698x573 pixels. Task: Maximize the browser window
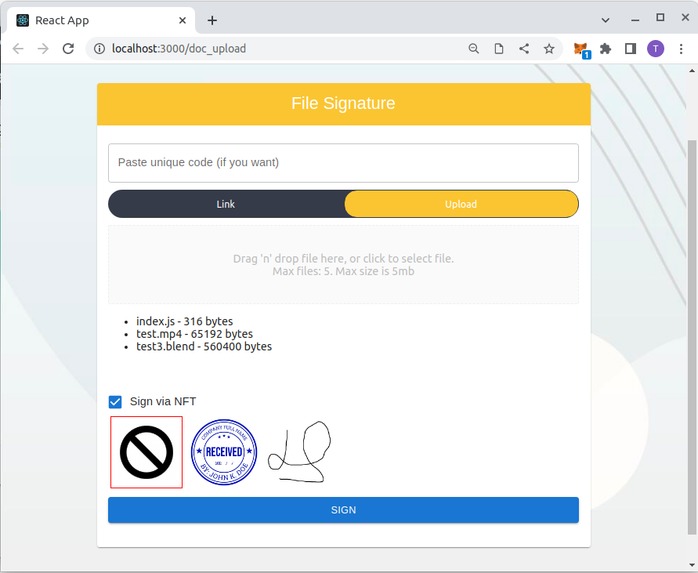(x=661, y=17)
